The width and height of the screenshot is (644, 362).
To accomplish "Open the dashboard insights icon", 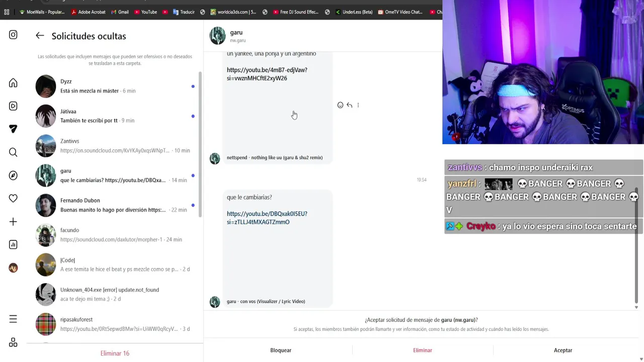I will pyautogui.click(x=13, y=245).
